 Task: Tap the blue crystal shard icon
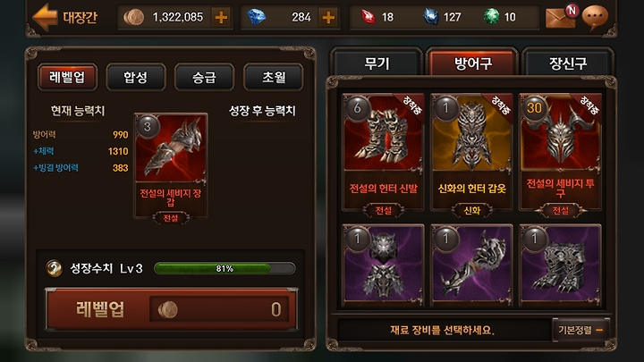[431, 17]
